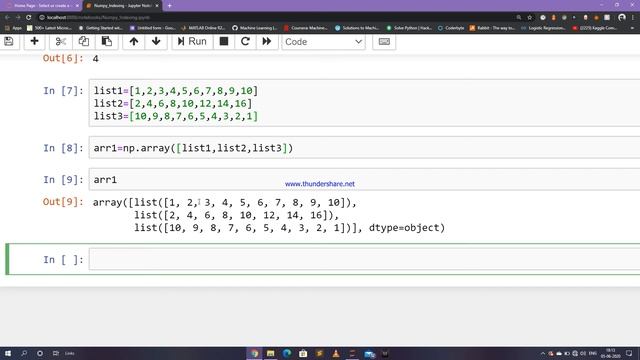The image size is (640, 360).
Task: Open Chrome from the taskbar
Action: pos(255,353)
